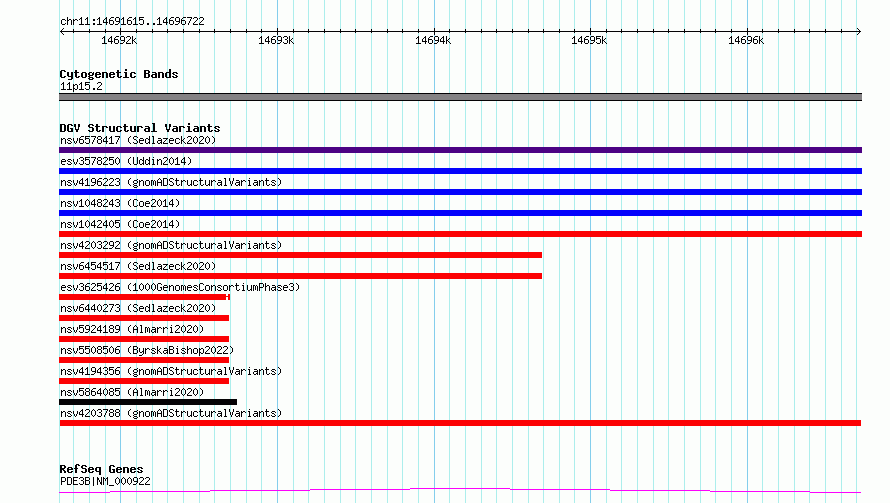Open the nsv1048243 (Coe2014) label
890x503 pixels.
click(120, 203)
